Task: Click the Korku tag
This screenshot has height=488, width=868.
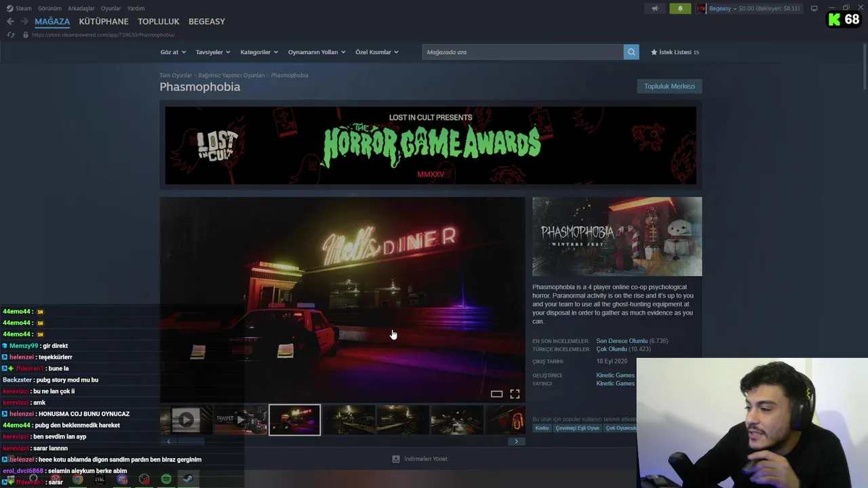Action: coord(542,428)
